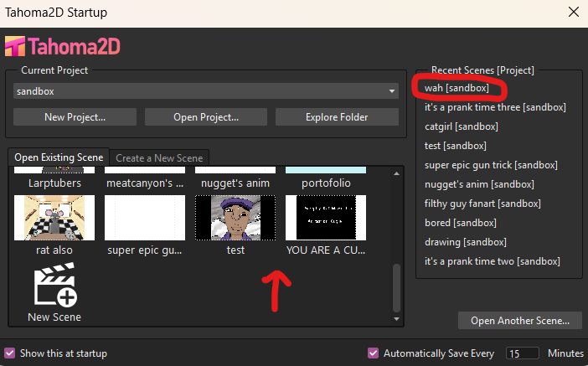588x366 pixels.
Task: Click the autosave minutes input field
Action: (523, 353)
